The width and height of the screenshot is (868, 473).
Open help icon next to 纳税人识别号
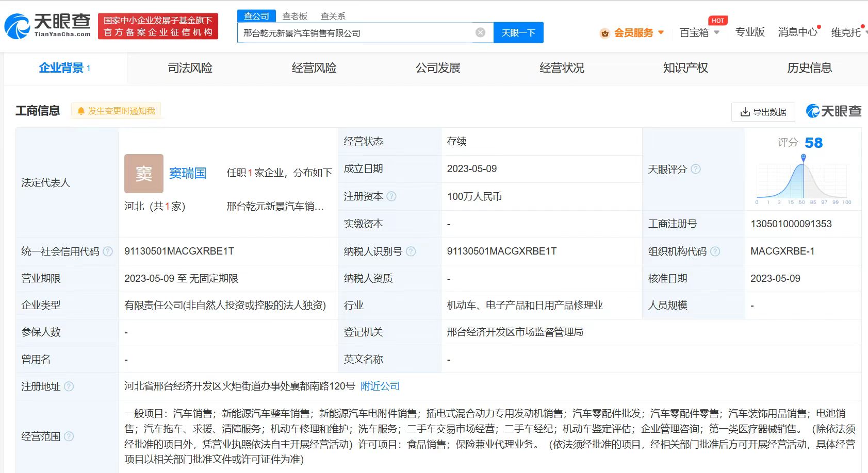coord(411,251)
